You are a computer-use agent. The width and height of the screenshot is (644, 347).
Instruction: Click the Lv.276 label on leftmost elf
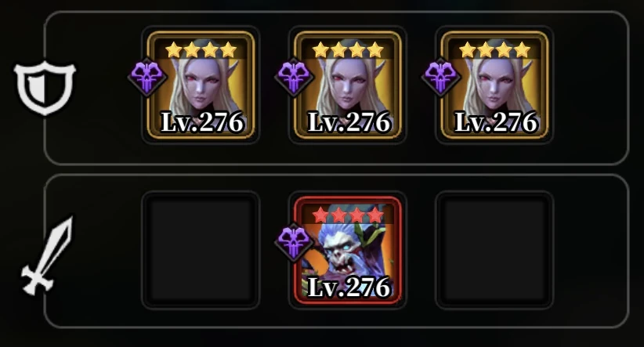pos(202,122)
